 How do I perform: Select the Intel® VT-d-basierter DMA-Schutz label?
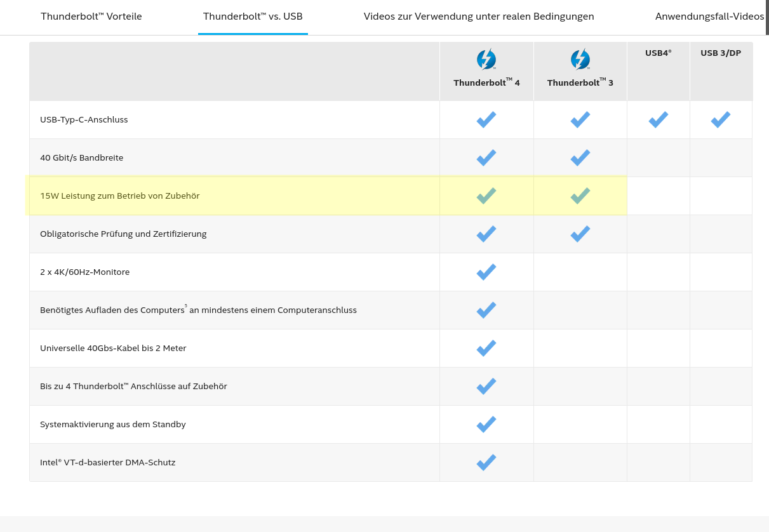coord(107,463)
